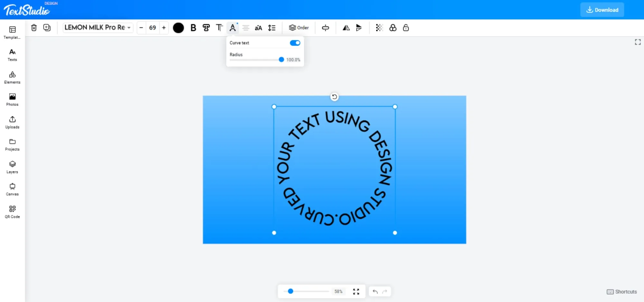Flip the element vertically

point(359,28)
